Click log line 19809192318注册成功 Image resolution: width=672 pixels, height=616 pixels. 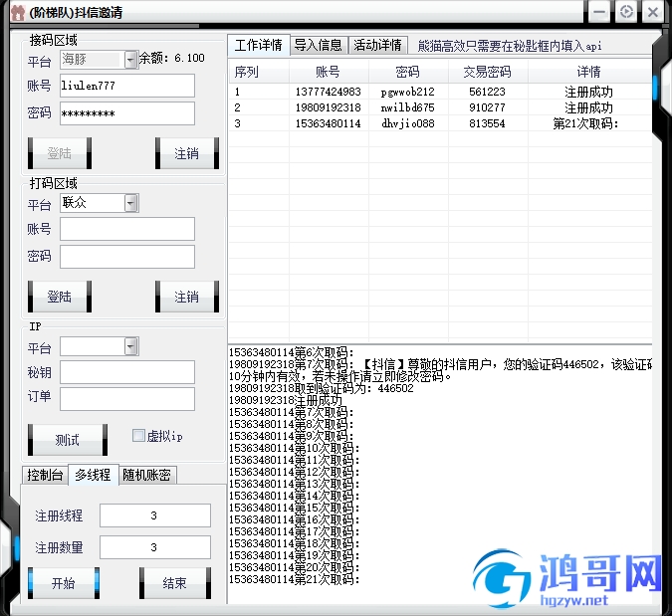coord(286,400)
